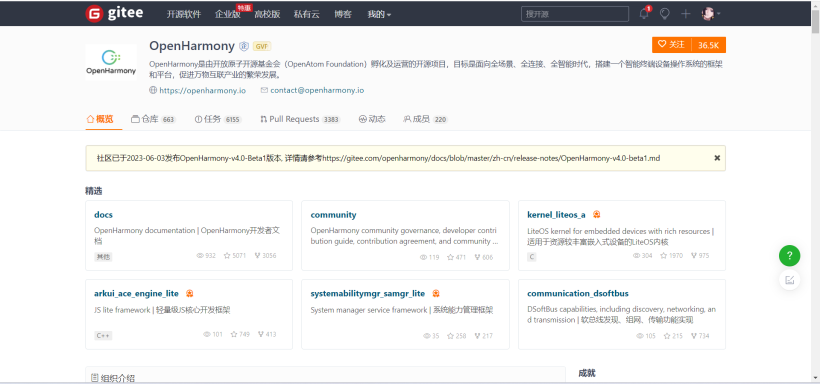This screenshot has height=384, width=820.
Task: Switch to the 任务 6155 tab
Action: pyautogui.click(x=218, y=119)
